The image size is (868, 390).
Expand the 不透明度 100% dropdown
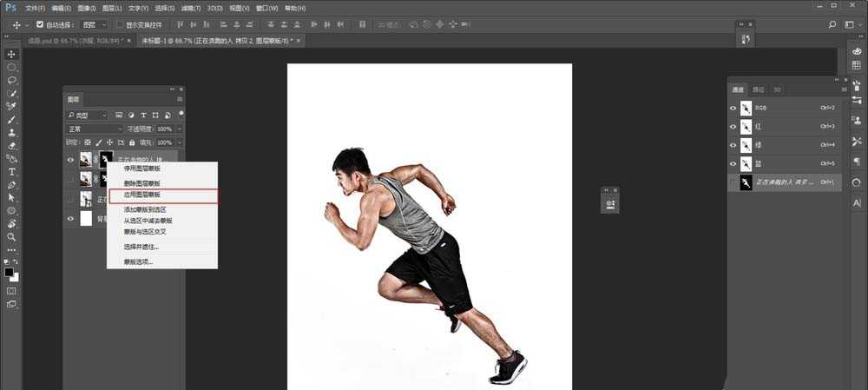pyautogui.click(x=180, y=129)
